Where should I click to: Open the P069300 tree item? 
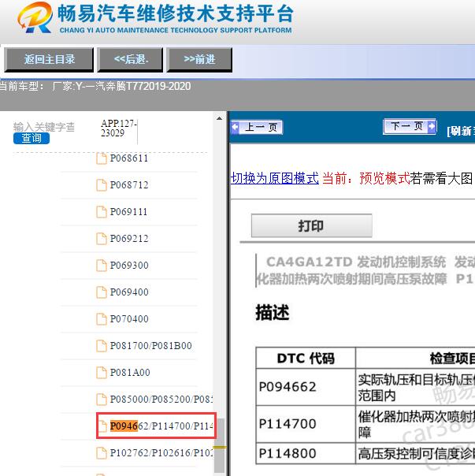(129, 265)
